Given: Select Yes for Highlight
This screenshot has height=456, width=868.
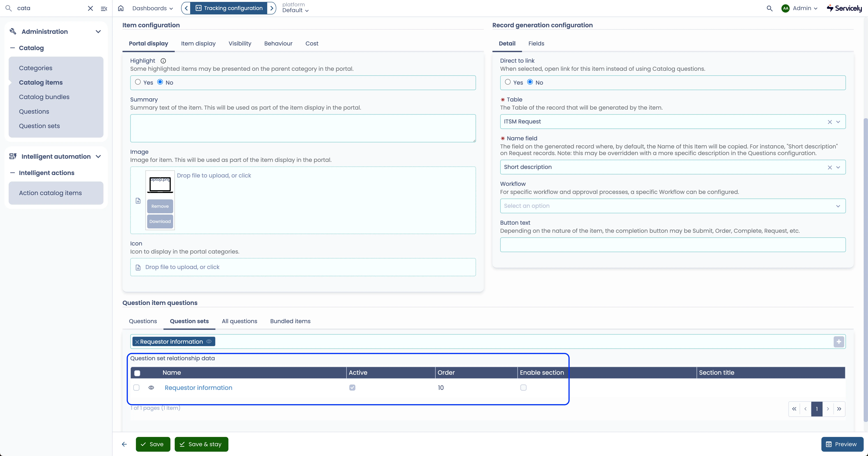Looking at the screenshot, I should pyautogui.click(x=138, y=82).
